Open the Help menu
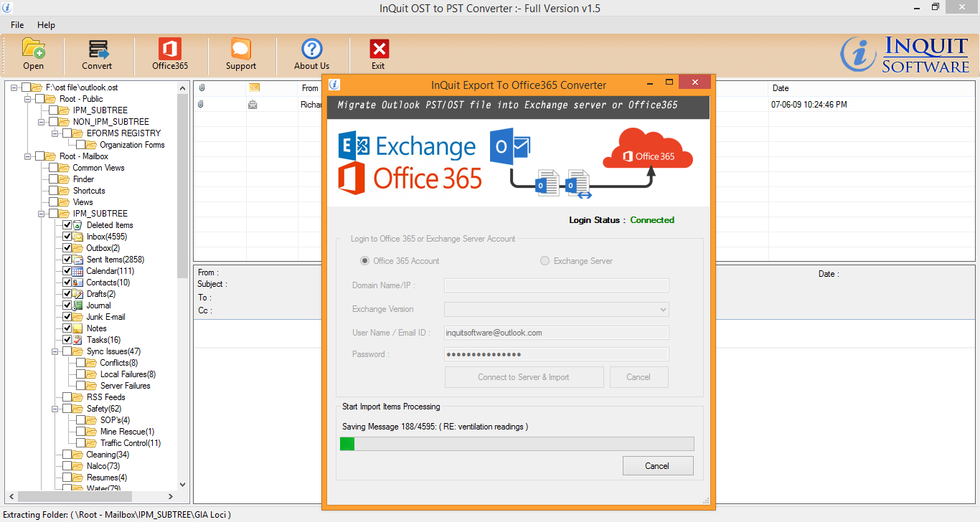 click(46, 25)
